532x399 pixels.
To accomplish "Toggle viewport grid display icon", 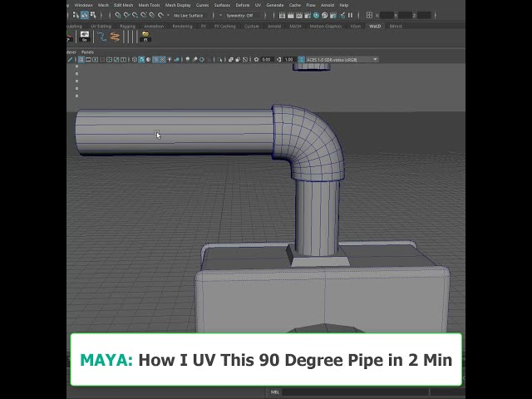I will (81, 60).
